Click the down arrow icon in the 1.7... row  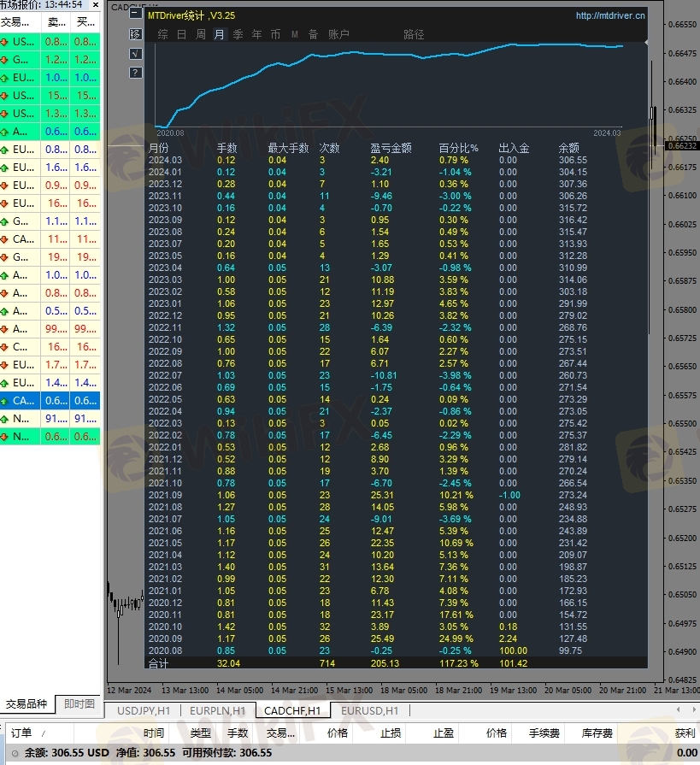point(4,365)
